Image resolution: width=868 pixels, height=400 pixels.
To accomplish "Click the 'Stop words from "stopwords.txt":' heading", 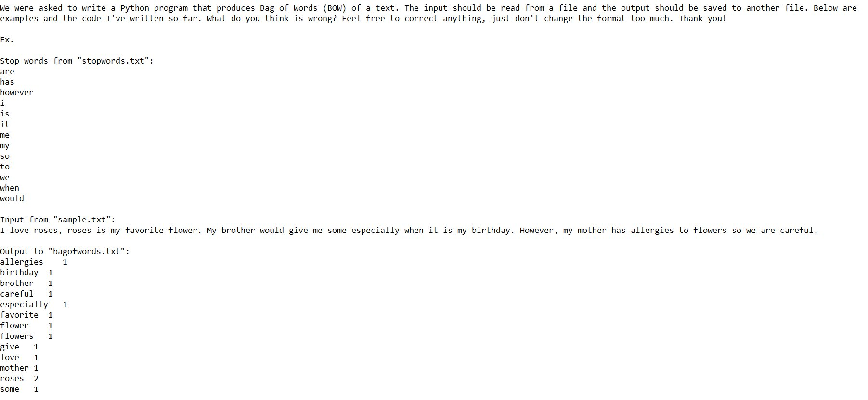I will click(77, 61).
